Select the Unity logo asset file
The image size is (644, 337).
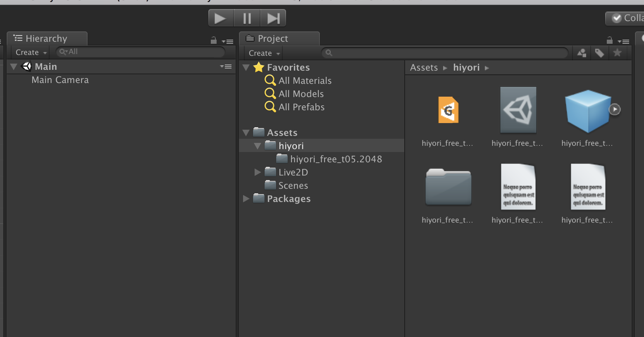coord(518,110)
